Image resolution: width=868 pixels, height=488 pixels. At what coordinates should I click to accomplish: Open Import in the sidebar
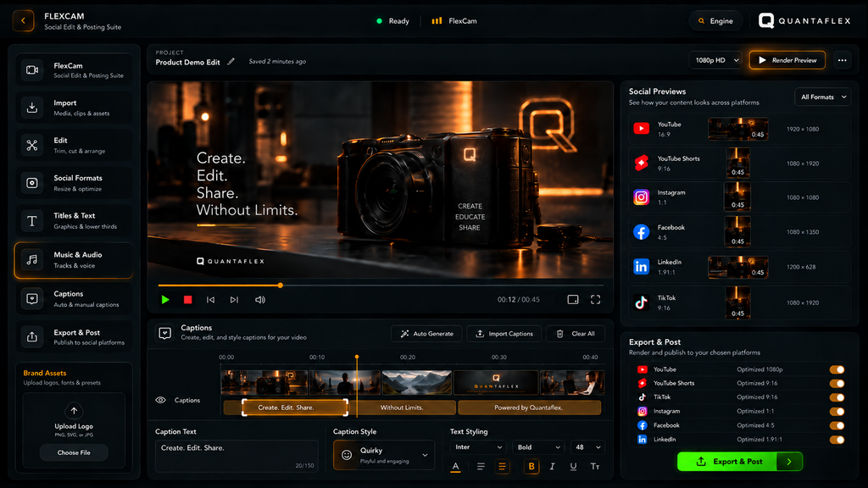(x=74, y=108)
